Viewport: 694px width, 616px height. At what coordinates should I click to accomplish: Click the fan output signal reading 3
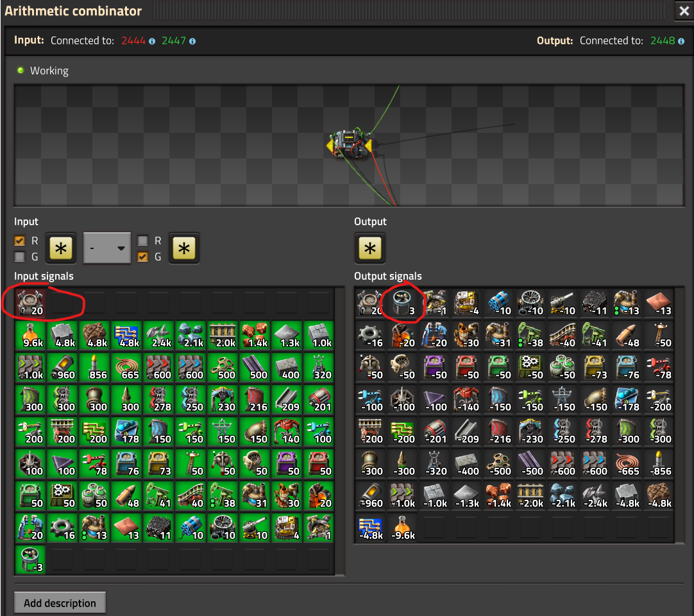pyautogui.click(x=402, y=303)
